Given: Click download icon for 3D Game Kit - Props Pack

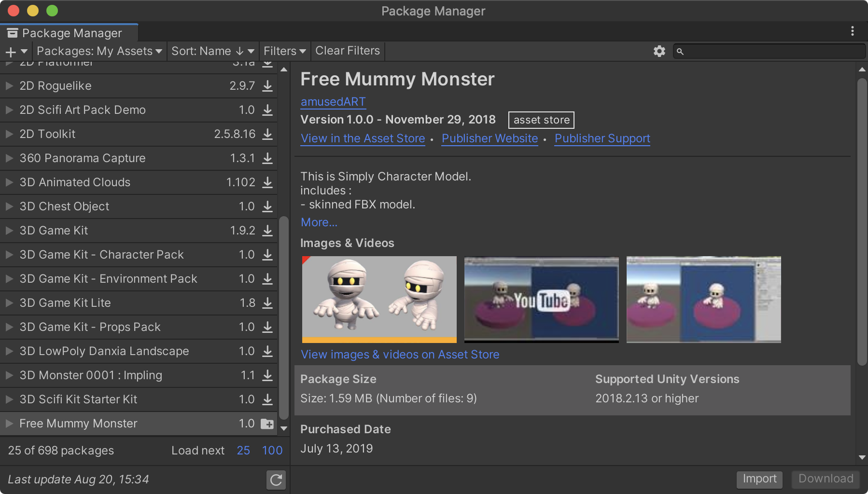Looking at the screenshot, I should tap(267, 327).
